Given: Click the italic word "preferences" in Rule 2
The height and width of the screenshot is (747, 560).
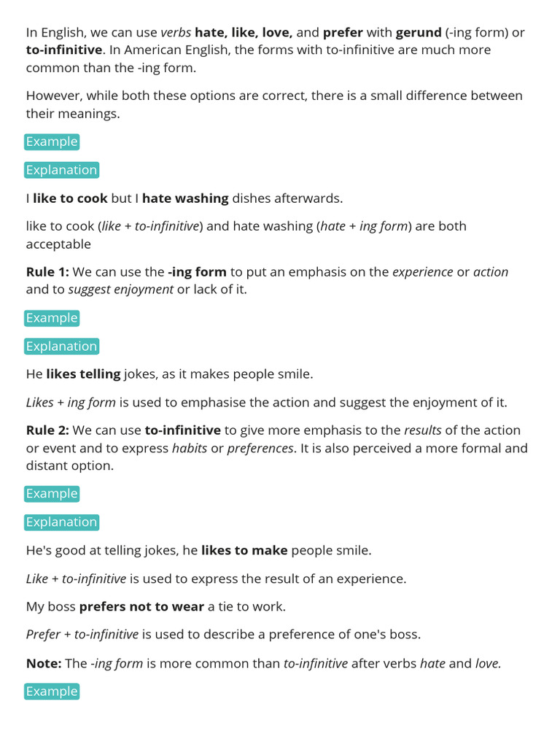Looking at the screenshot, I should tap(260, 448).
